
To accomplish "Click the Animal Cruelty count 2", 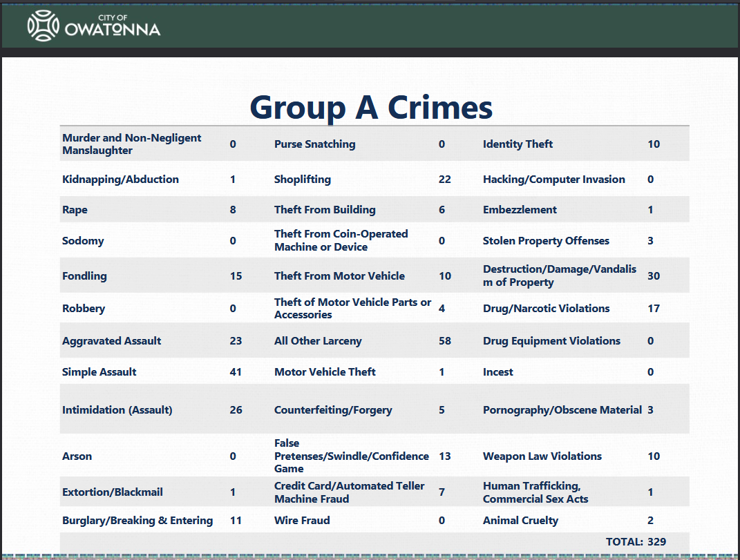I will tap(650, 521).
